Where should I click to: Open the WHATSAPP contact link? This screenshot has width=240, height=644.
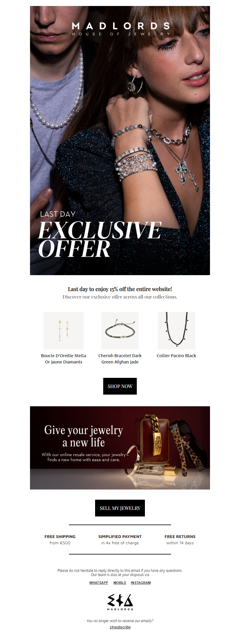(99, 583)
